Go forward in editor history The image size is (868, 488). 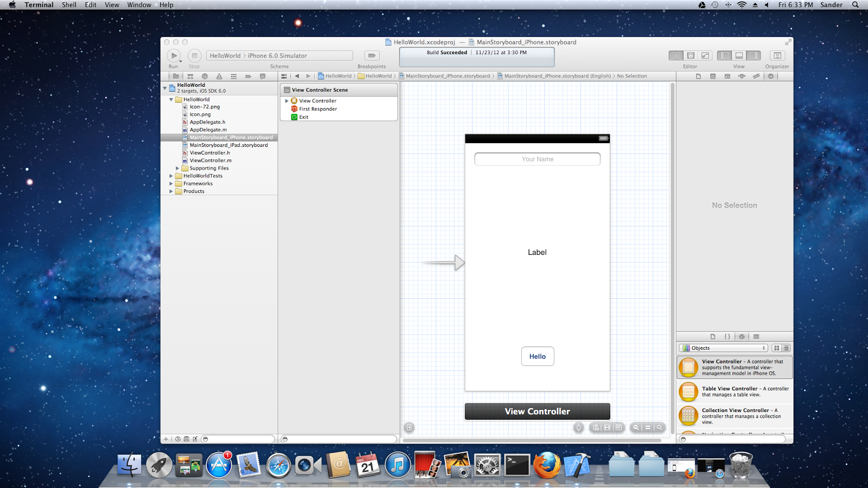click(308, 76)
